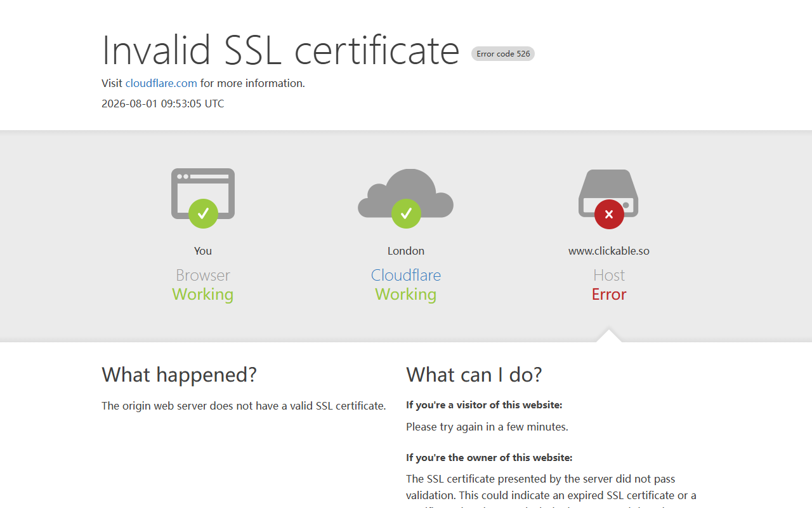Click the browser window icon above You
This screenshot has width=812, height=508.
click(x=203, y=198)
